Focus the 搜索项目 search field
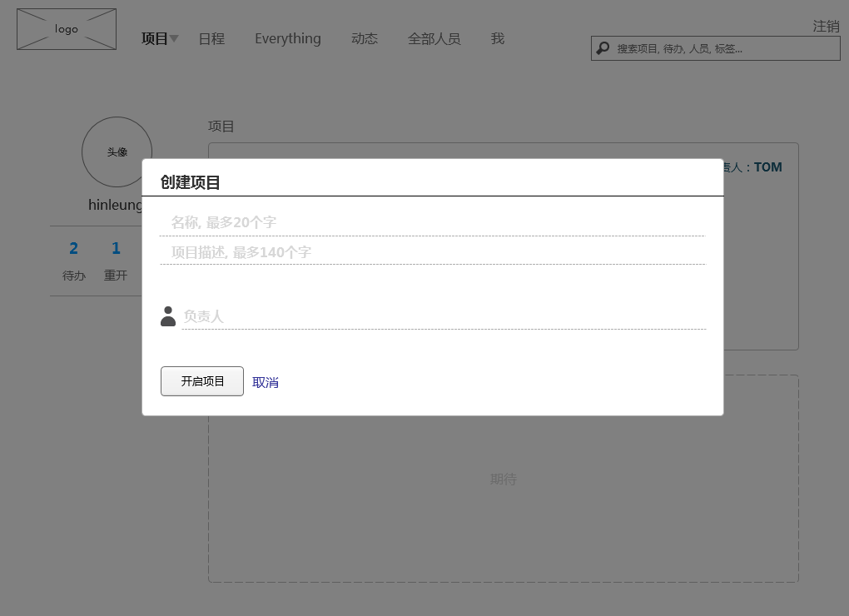The image size is (849, 616). [724, 49]
